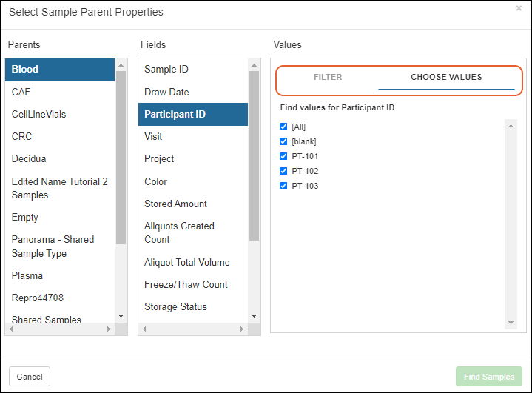Viewport: 532px width, 393px height.
Task: Toggle the [blank] value checkbox
Action: pos(283,141)
